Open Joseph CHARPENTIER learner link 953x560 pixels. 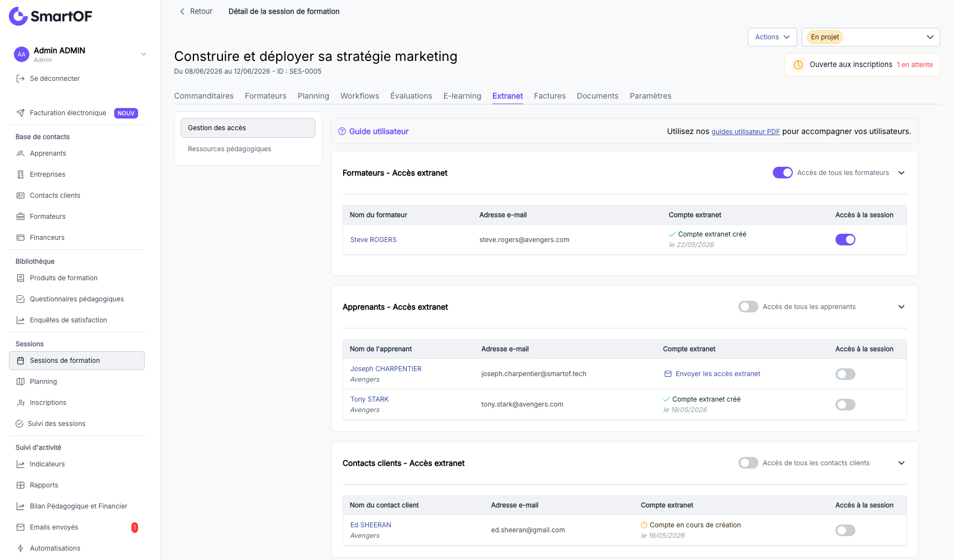pyautogui.click(x=386, y=369)
